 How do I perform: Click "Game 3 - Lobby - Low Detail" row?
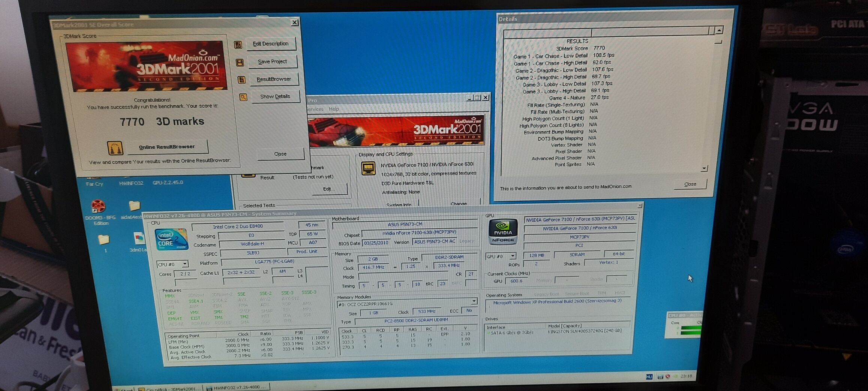567,84
